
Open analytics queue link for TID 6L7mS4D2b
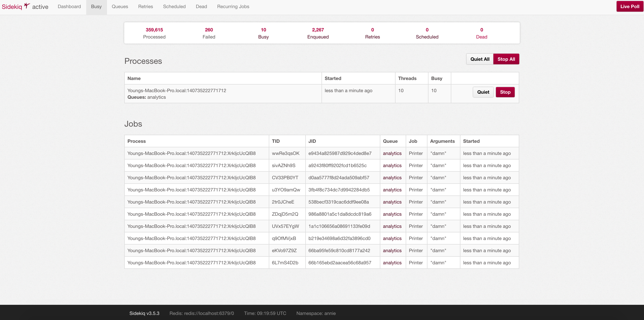point(392,263)
